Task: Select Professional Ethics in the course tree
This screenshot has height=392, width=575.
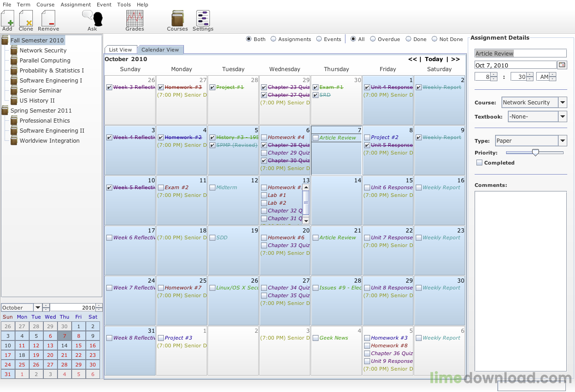Action: pos(45,120)
